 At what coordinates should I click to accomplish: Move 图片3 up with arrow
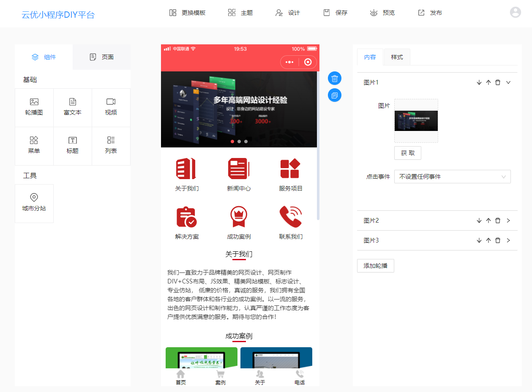tap(488, 240)
